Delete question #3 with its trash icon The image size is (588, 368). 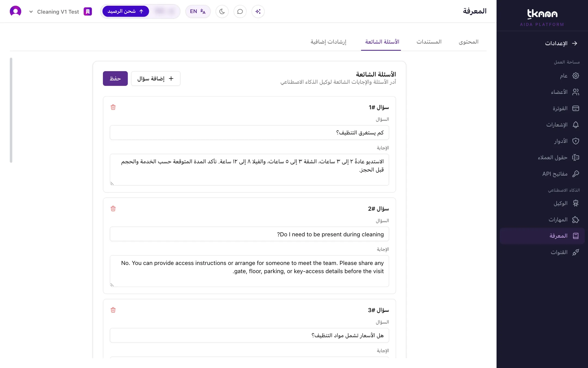(113, 310)
